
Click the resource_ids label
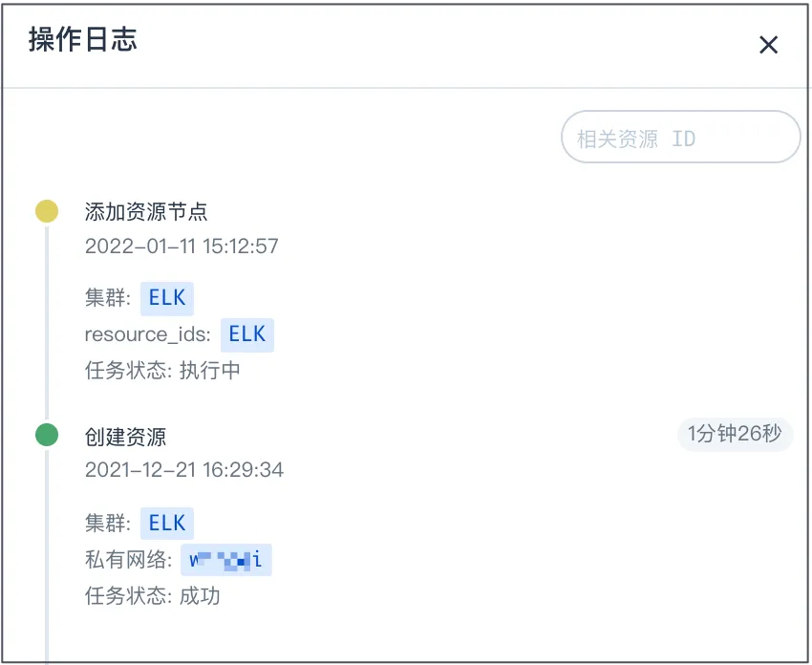click(148, 335)
